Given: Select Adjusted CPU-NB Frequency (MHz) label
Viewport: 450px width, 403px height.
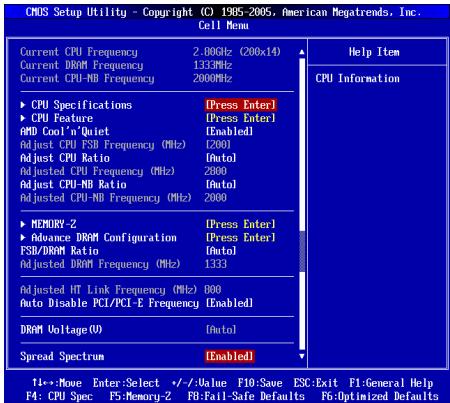Looking at the screenshot, I should tap(106, 198).
